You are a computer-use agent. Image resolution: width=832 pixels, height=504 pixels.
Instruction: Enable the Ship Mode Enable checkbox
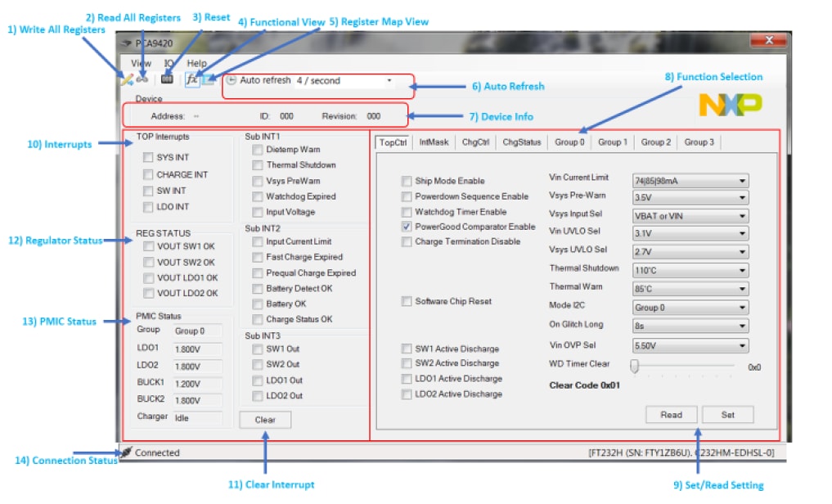pyautogui.click(x=407, y=182)
